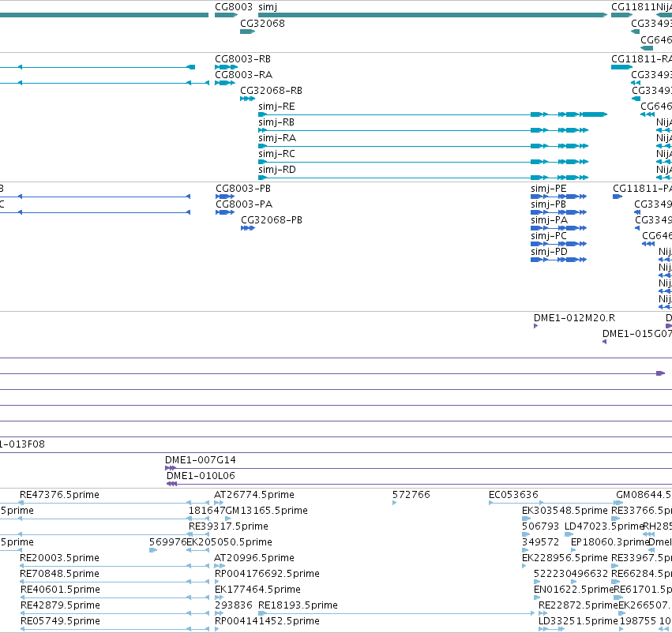Select the RP004176692.5prime label
The height and width of the screenshot is (633, 672).
tap(267, 574)
